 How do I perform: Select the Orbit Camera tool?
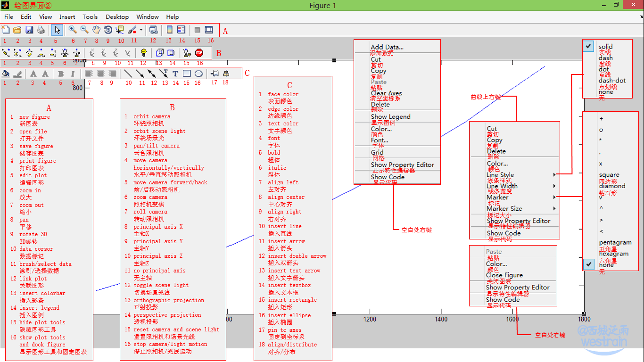point(6,53)
